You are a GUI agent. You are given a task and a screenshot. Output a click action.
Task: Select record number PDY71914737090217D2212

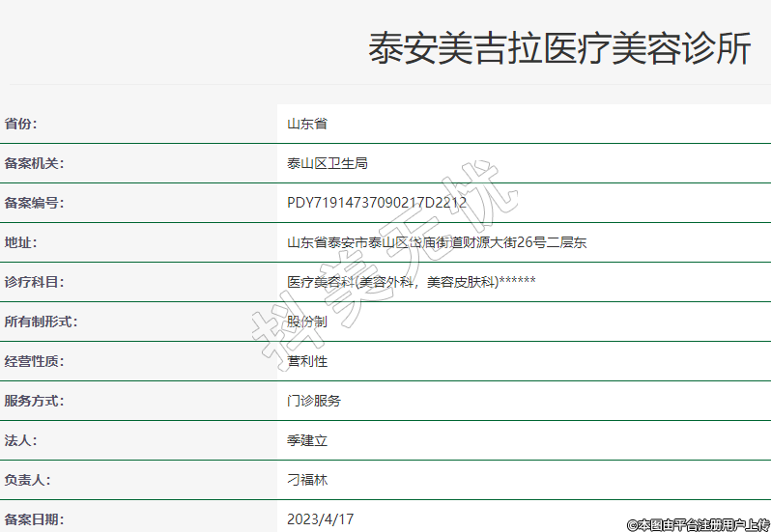point(377,203)
